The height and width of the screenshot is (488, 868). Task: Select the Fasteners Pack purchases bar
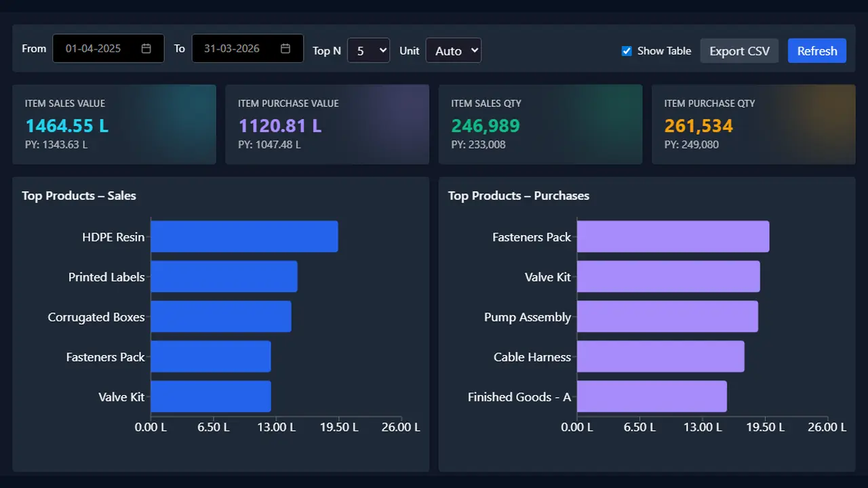coord(673,237)
